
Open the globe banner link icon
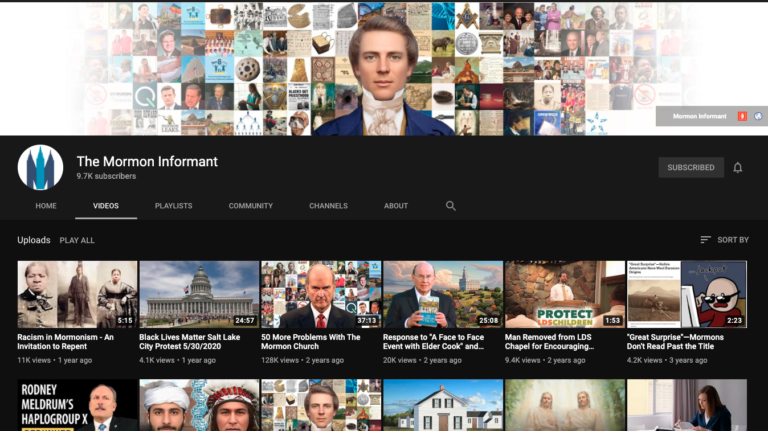coord(757,116)
